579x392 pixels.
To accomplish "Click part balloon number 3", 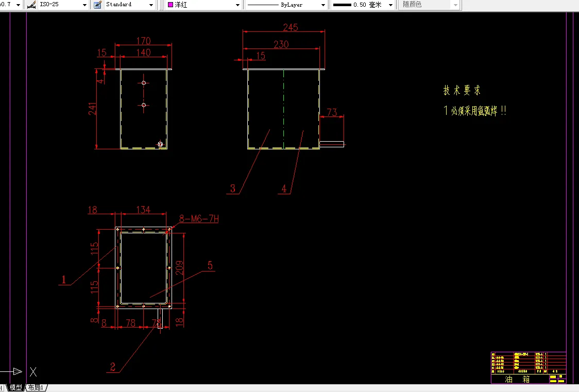I will coord(233,188).
